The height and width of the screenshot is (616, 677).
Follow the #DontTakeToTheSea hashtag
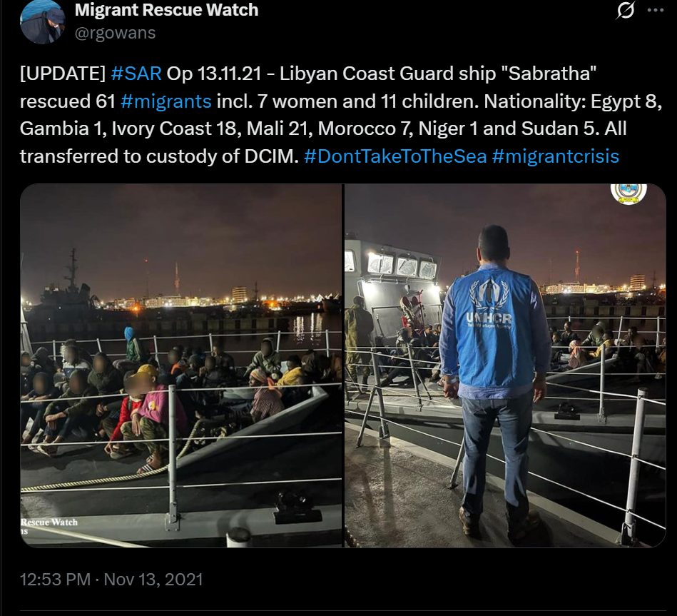(x=395, y=156)
